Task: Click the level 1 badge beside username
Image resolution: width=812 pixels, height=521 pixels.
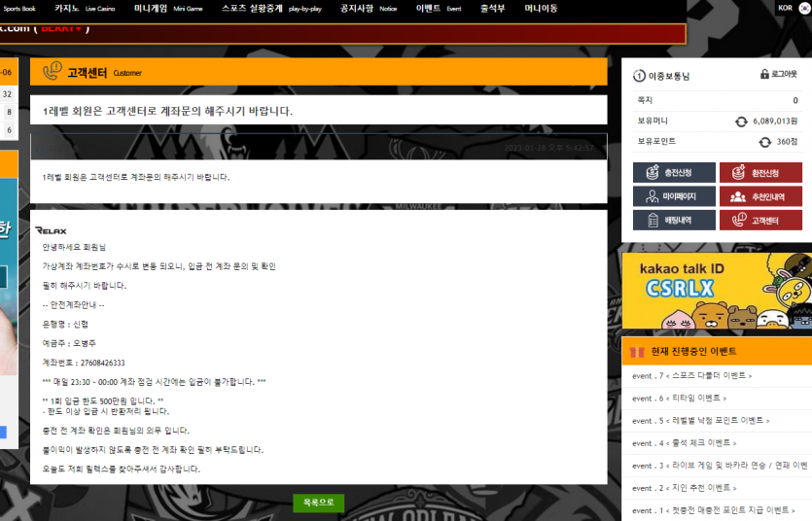Action: pyautogui.click(x=639, y=76)
